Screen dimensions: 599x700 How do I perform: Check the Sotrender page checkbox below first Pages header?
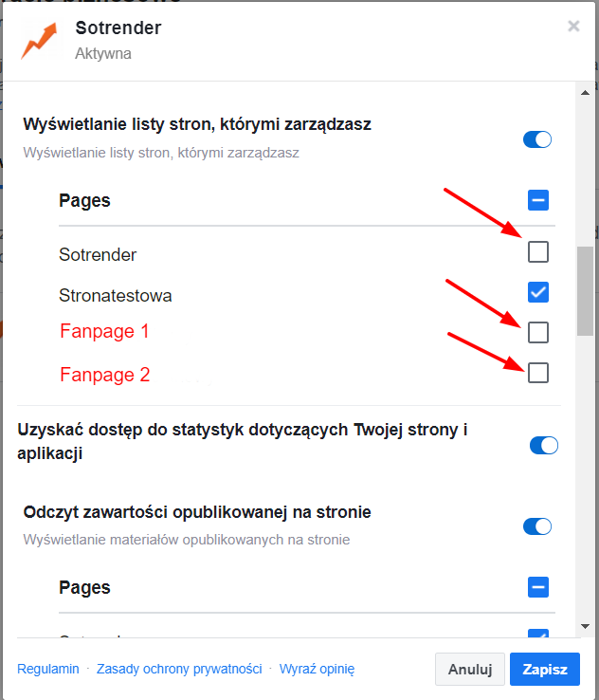[x=538, y=252]
